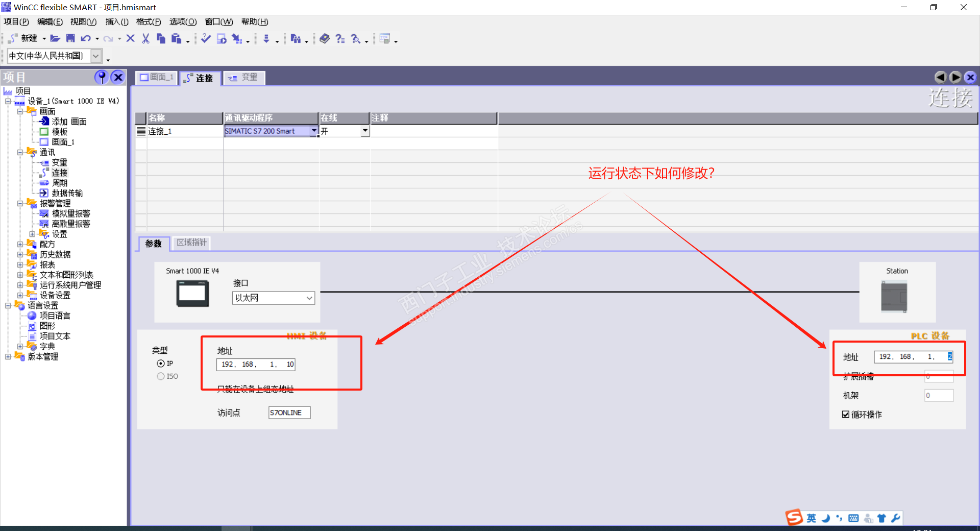980x531 pixels.
Task: Open 数据传输 in the project tree
Action: (x=67, y=193)
